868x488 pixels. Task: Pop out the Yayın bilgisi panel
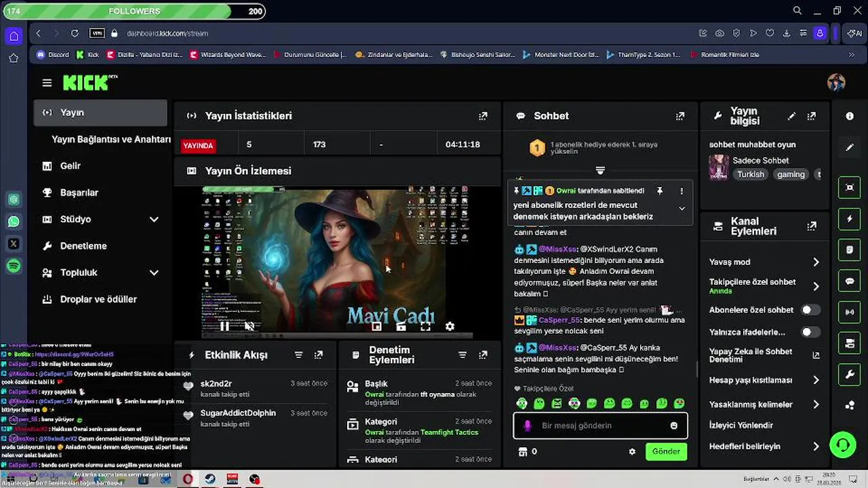(x=811, y=116)
